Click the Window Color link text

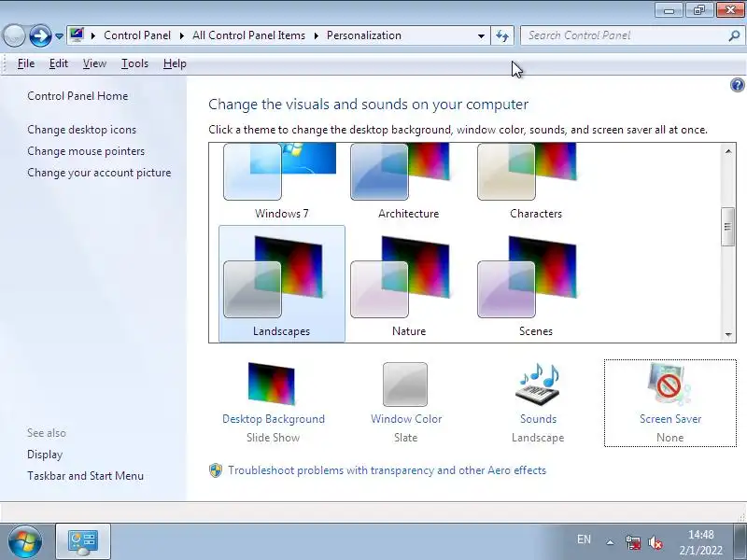click(406, 419)
